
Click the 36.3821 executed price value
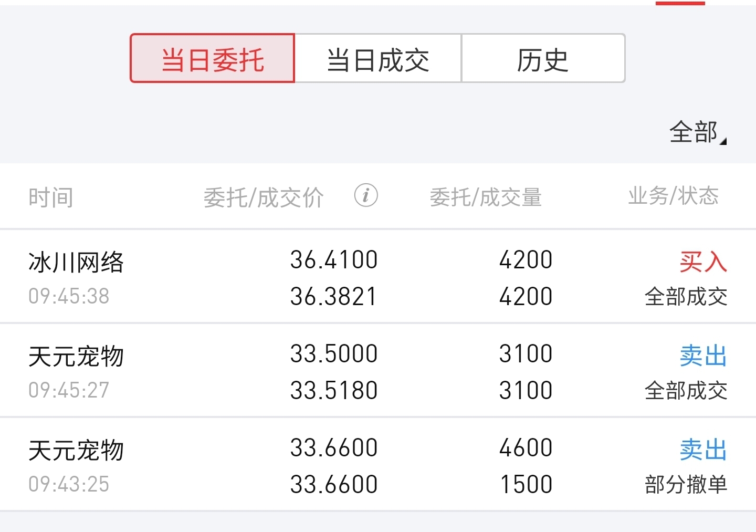pos(334,297)
